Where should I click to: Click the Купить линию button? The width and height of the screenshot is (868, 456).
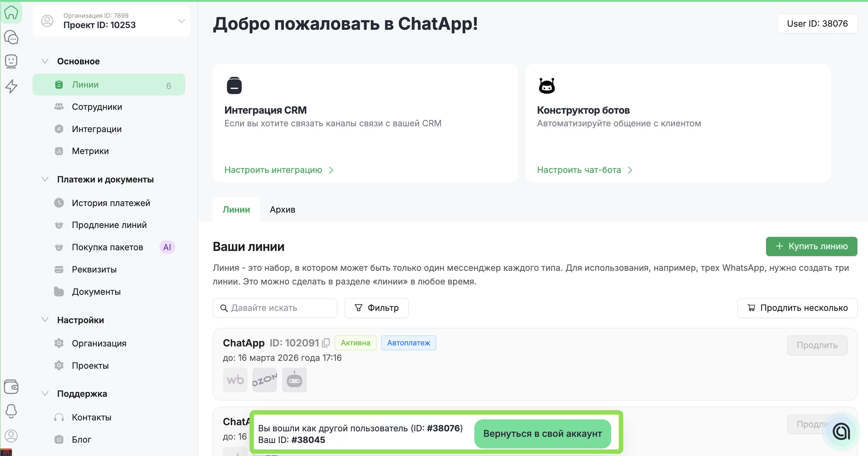pos(811,246)
